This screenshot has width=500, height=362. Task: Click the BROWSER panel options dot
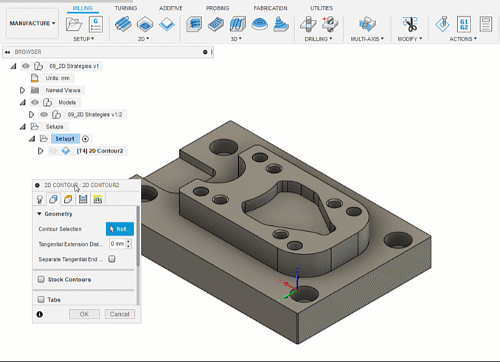pyautogui.click(x=205, y=52)
